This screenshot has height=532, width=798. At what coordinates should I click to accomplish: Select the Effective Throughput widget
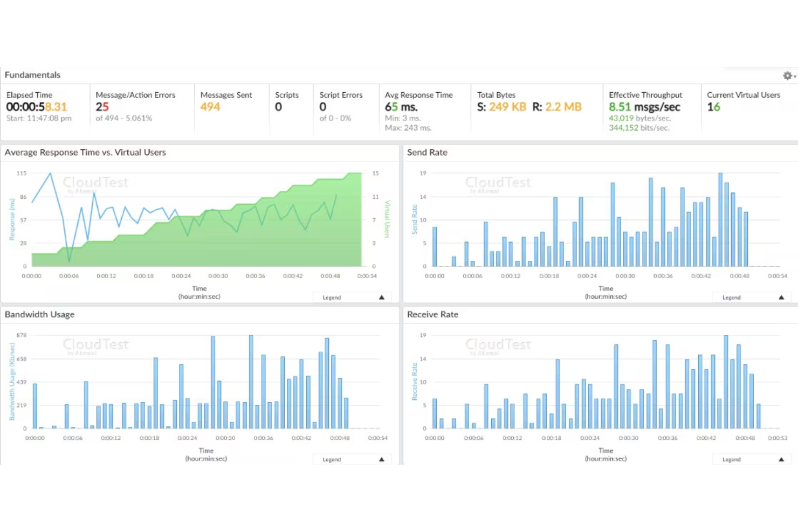[646, 107]
